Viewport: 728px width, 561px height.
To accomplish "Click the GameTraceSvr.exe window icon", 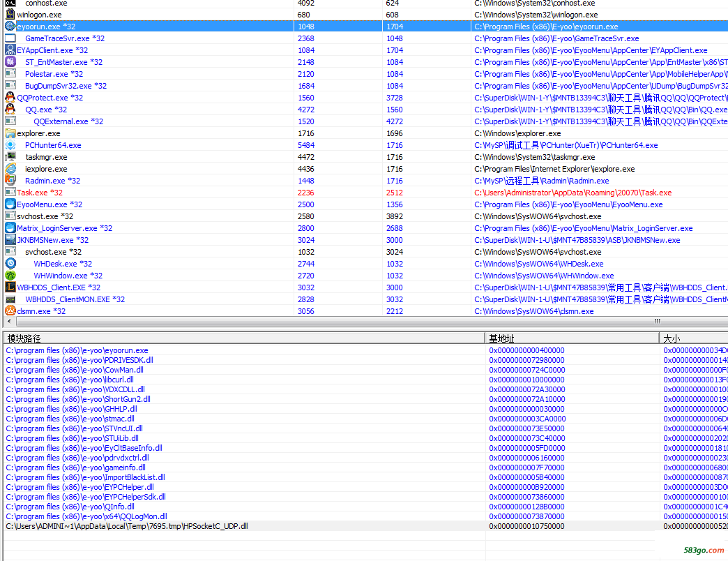I will click(10, 38).
